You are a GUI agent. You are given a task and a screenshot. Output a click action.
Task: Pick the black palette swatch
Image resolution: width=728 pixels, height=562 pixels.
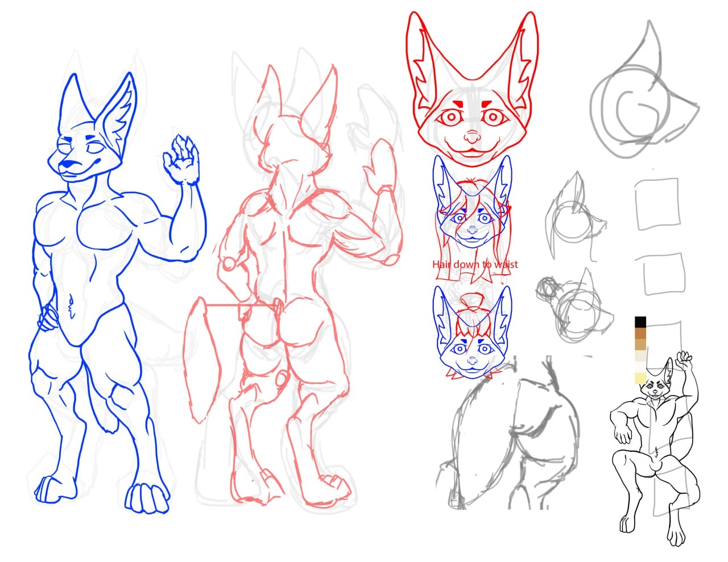tap(640, 322)
